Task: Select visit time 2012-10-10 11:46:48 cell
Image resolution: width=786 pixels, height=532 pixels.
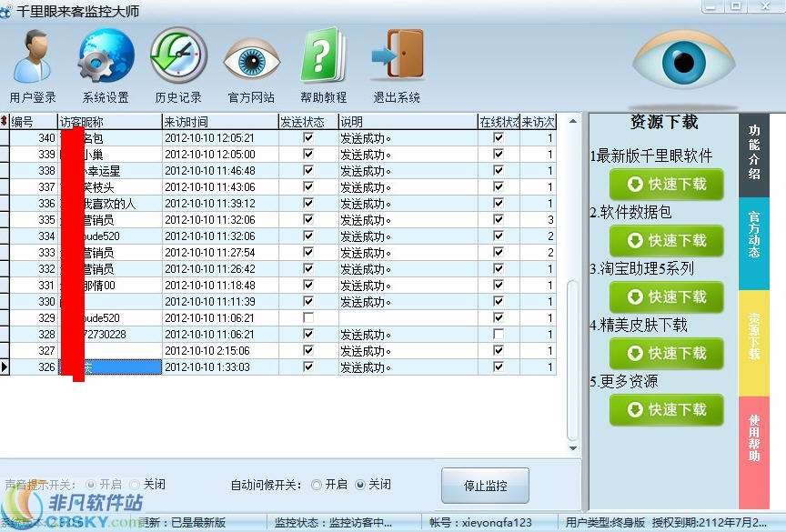Action: 220,171
